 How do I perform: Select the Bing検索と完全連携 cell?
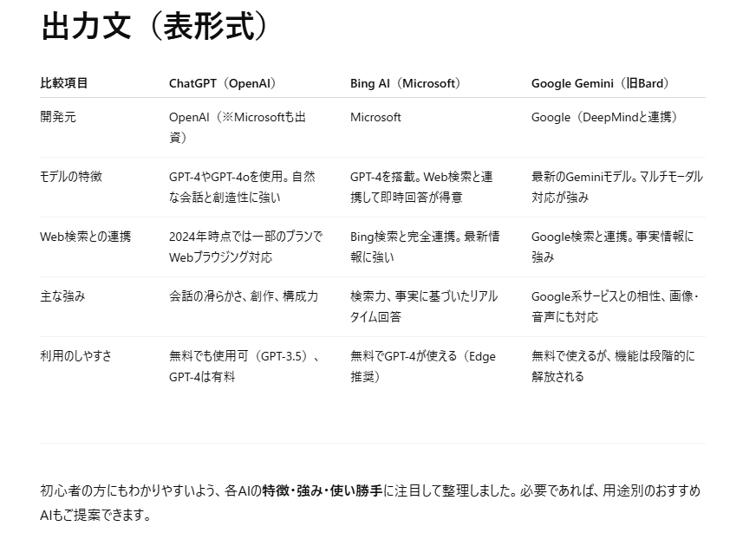click(x=424, y=246)
